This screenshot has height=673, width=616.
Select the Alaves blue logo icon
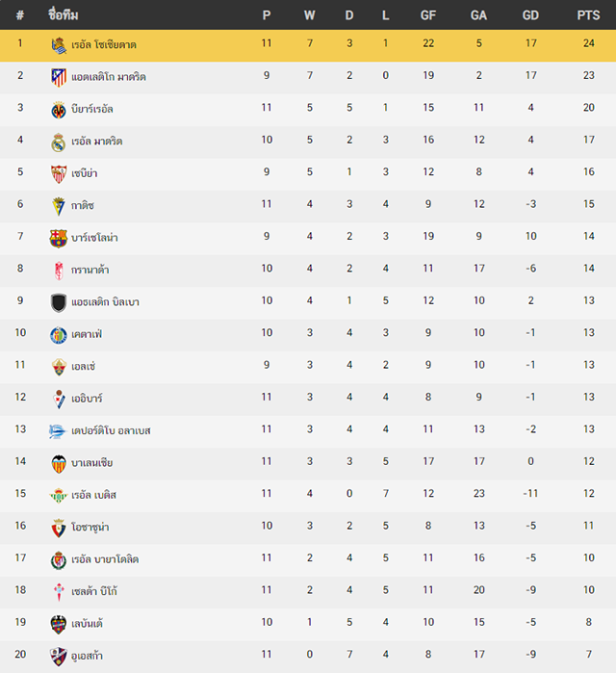[57, 431]
